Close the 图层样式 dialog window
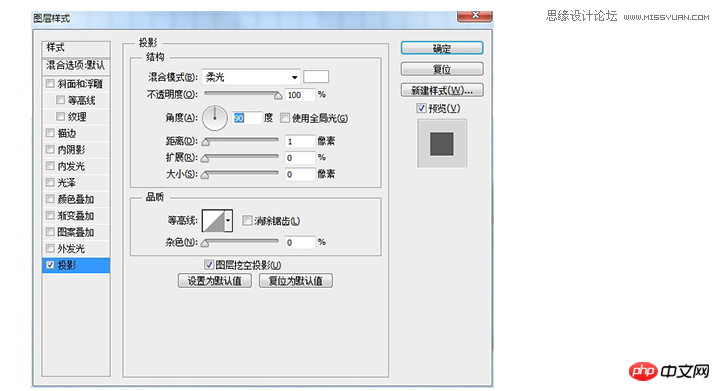The width and height of the screenshot is (720, 391). [x=475, y=16]
